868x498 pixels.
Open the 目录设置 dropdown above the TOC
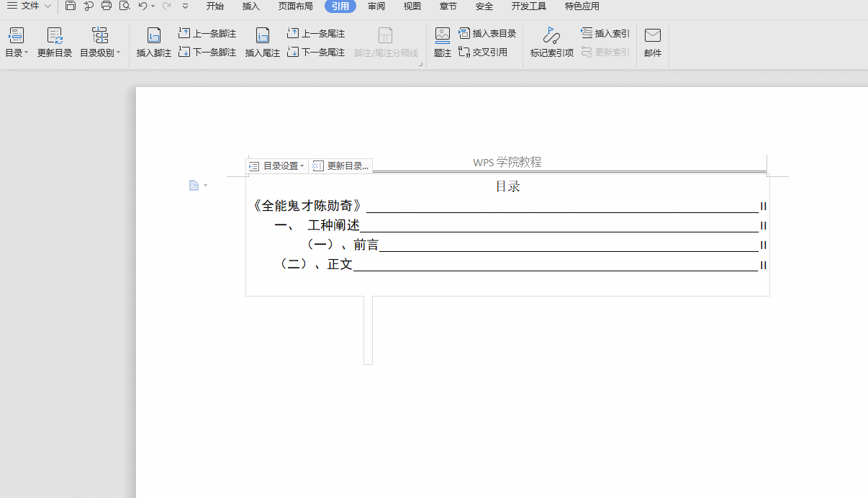coord(277,166)
